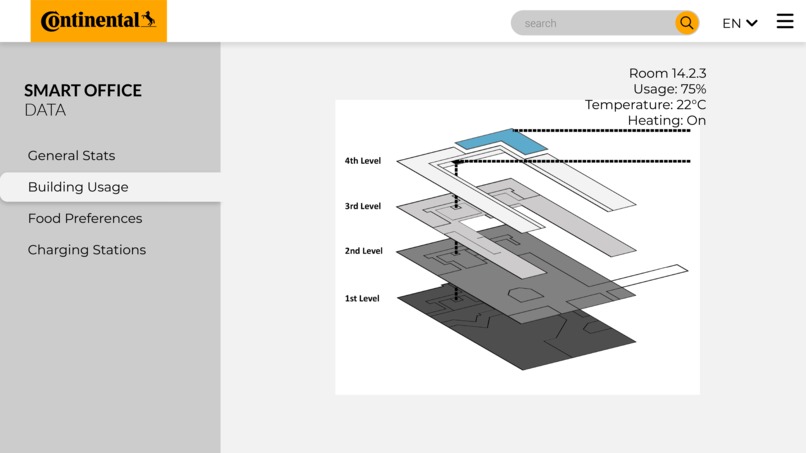Click the SMART OFFICE heading
This screenshot has width=806, height=453.
pyautogui.click(x=83, y=90)
